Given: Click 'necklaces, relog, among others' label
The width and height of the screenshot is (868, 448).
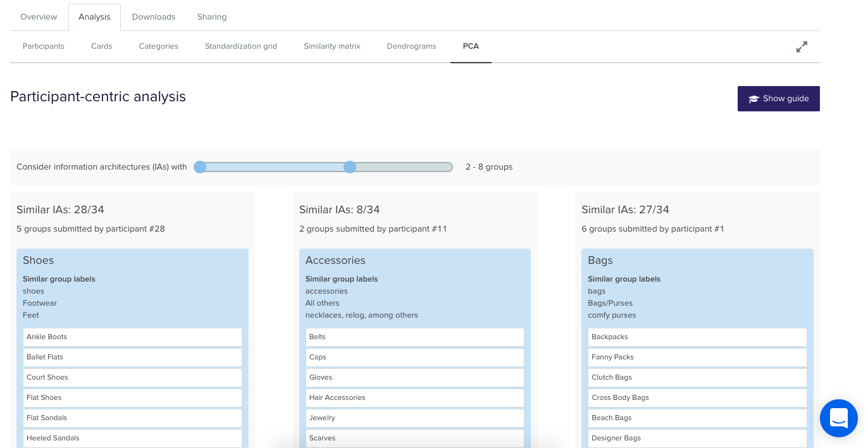Looking at the screenshot, I should [x=362, y=315].
